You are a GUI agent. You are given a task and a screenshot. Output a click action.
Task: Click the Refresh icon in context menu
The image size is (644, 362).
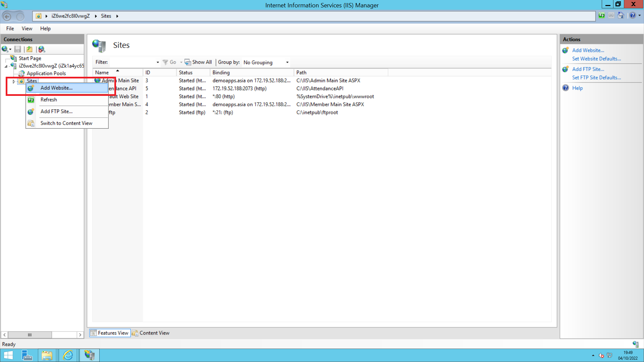click(x=31, y=100)
